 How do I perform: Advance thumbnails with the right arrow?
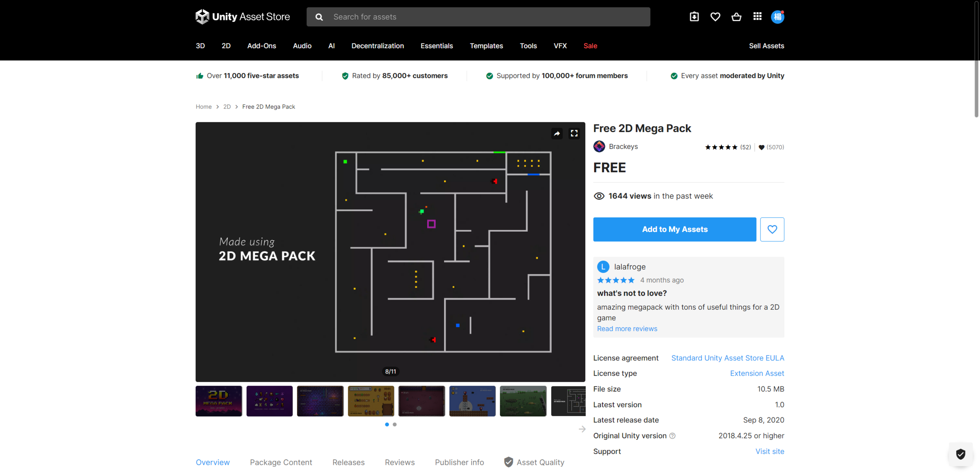[x=582, y=429]
